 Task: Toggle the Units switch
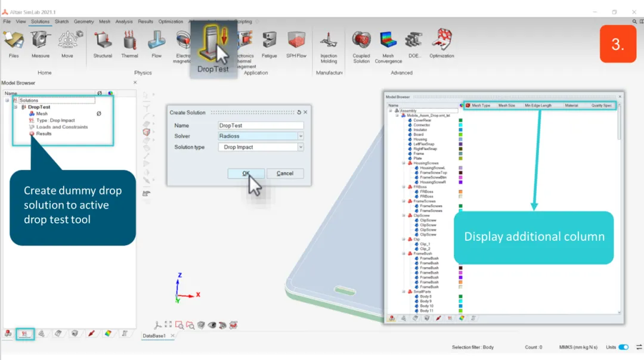(x=623, y=347)
